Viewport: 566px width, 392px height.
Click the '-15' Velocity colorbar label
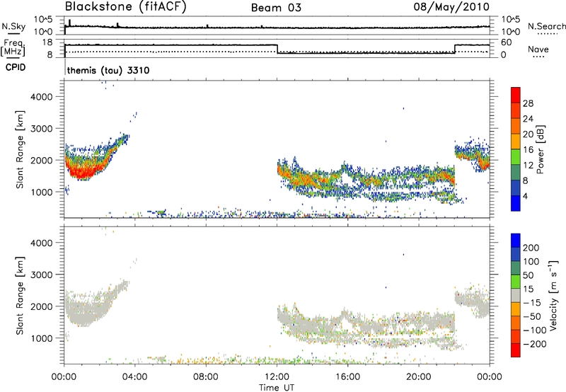pos(532,303)
